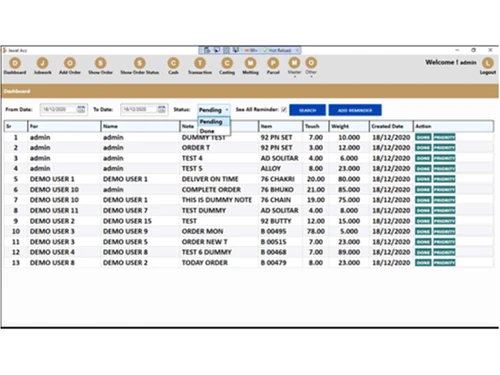Sort by the Weight column header
500x375 pixels.
pyautogui.click(x=349, y=126)
